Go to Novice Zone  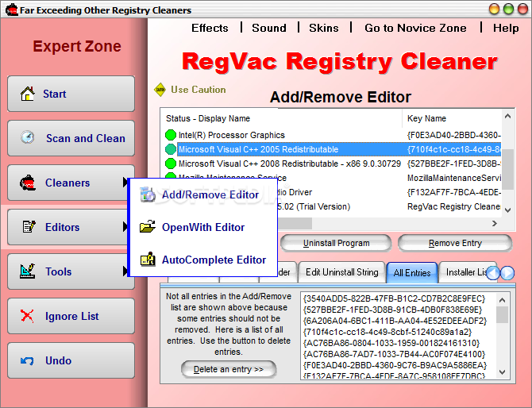coord(415,28)
